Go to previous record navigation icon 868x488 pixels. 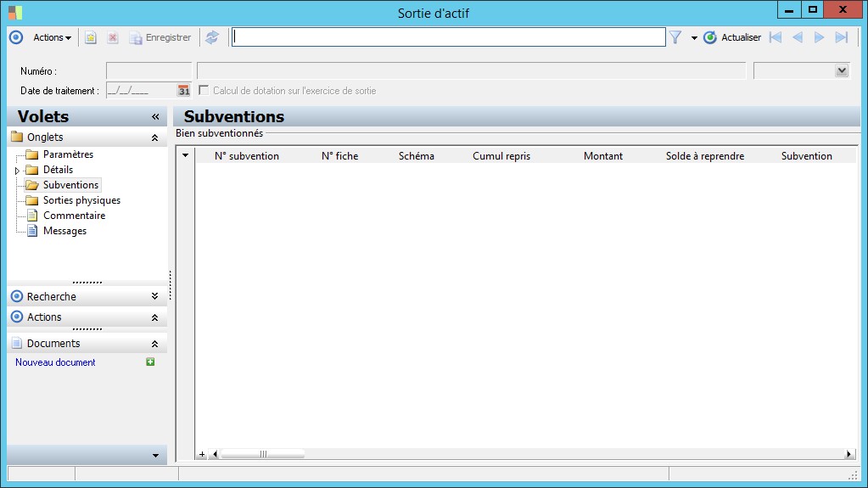click(798, 37)
